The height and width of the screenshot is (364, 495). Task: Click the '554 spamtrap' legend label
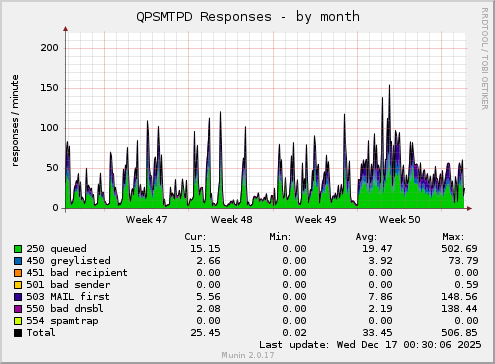62,321
